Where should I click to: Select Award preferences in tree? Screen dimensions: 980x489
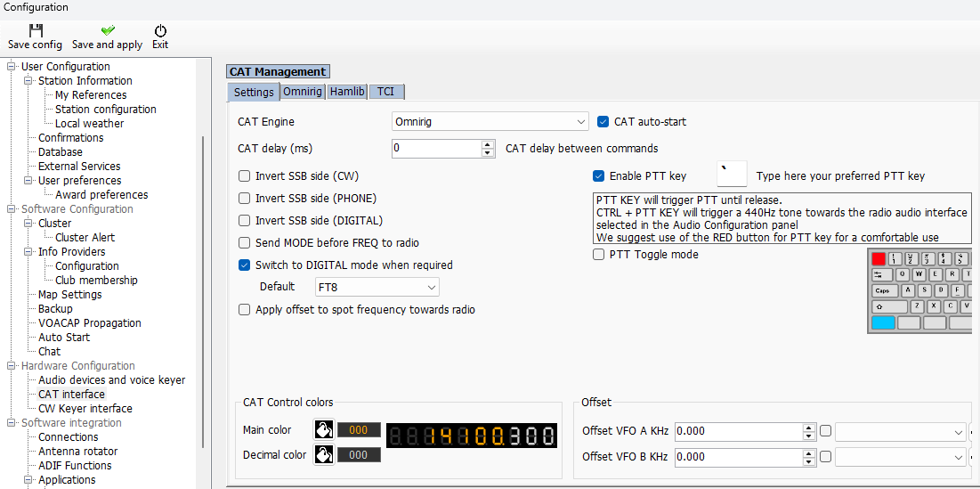tap(101, 195)
